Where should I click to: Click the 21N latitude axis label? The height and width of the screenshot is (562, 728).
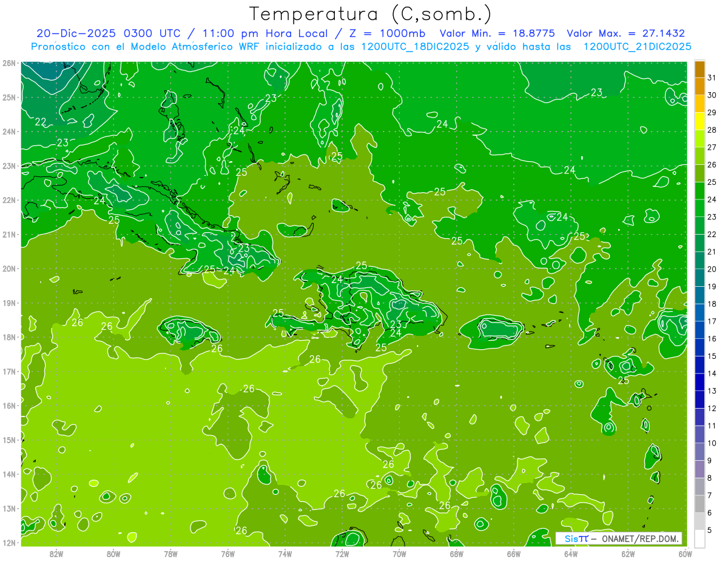click(x=8, y=234)
